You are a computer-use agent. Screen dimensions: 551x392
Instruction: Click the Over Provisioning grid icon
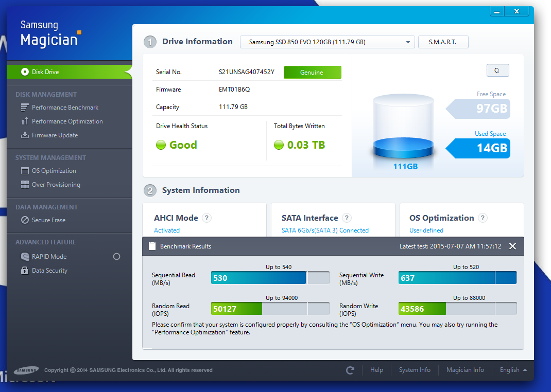(25, 185)
